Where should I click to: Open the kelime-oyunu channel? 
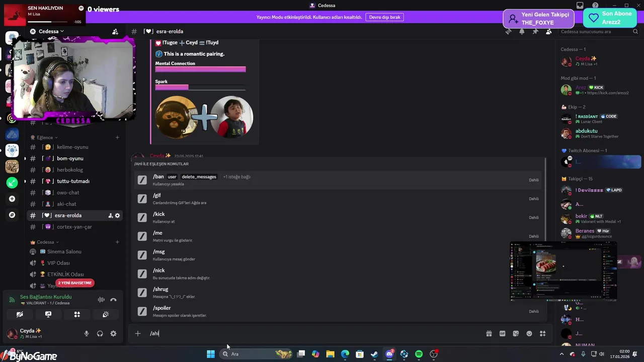(x=74, y=147)
